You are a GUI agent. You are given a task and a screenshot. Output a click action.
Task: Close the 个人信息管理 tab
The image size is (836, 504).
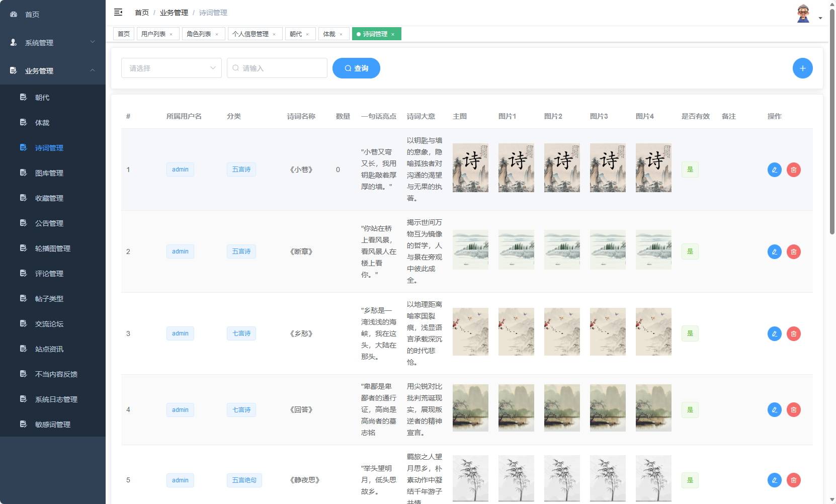(274, 35)
